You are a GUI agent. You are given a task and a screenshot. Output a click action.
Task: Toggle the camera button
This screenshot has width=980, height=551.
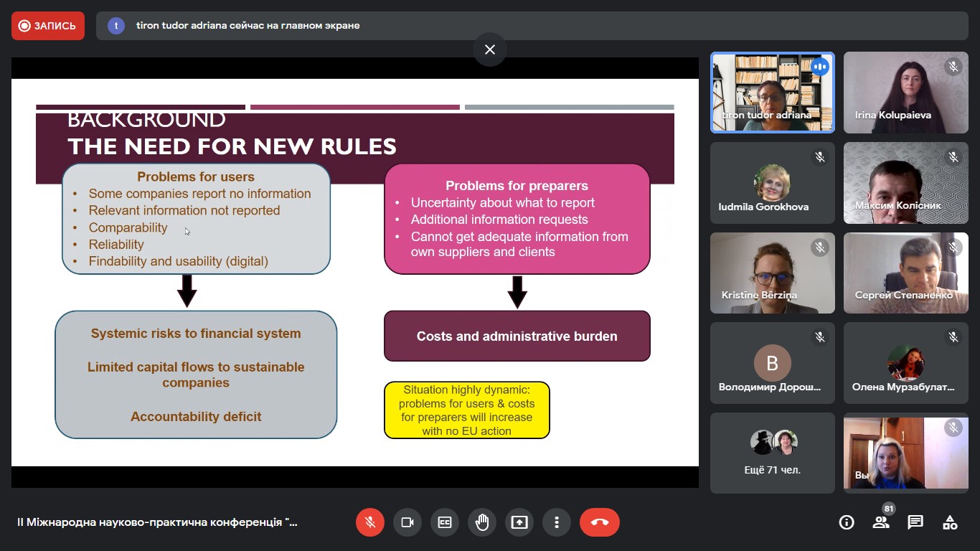coord(407,522)
